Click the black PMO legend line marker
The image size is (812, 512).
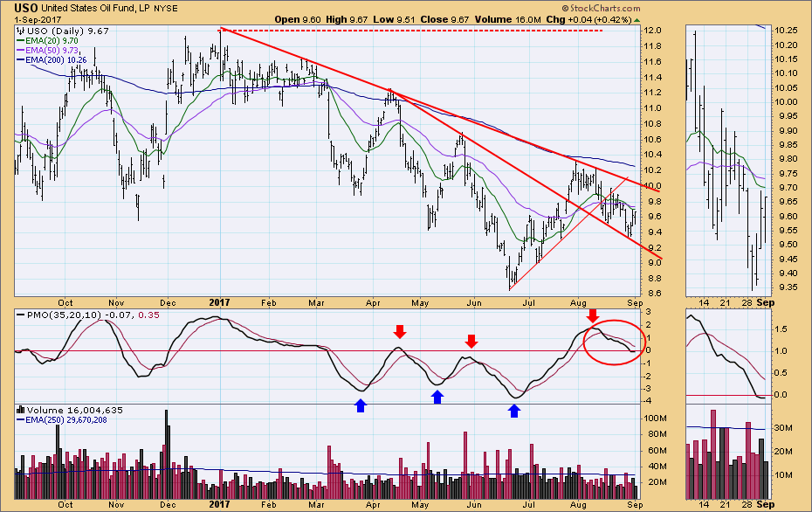[21, 315]
